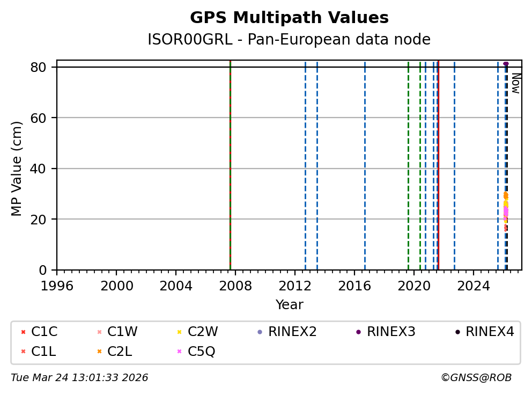Click the timestamp text at bottom left
The image size is (532, 394).
[x=79, y=378]
